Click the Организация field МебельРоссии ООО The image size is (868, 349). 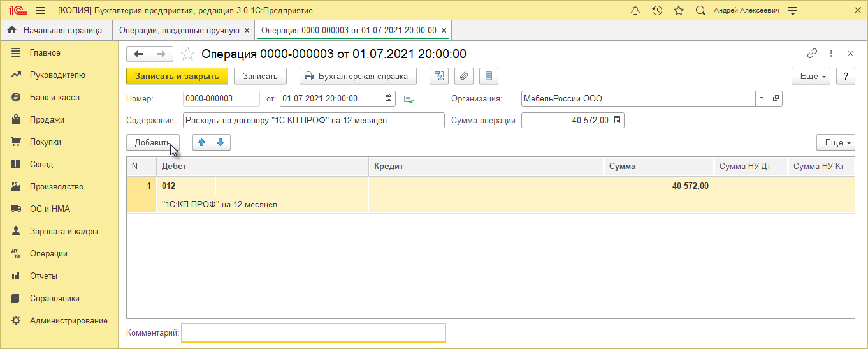tap(638, 98)
